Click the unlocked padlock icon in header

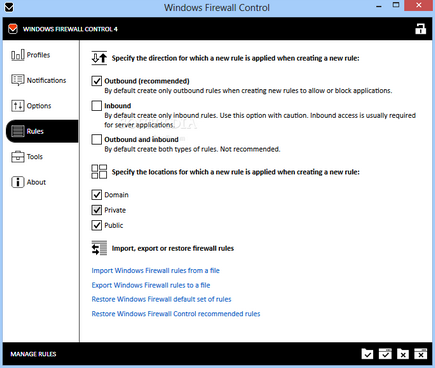pos(420,29)
